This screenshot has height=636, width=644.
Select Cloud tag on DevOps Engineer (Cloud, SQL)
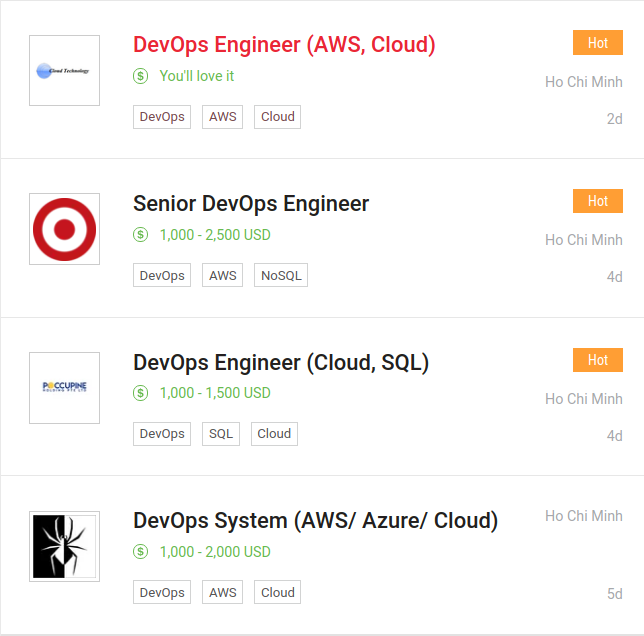click(274, 434)
